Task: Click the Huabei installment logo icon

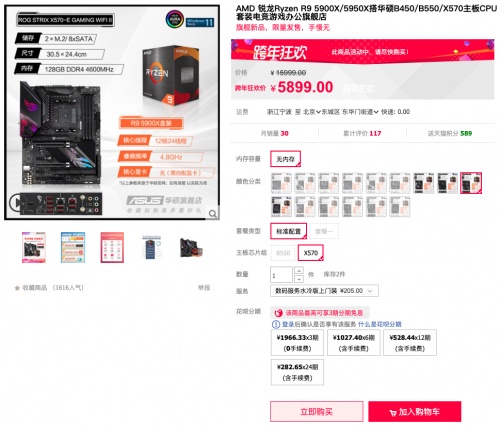Action: (278, 313)
